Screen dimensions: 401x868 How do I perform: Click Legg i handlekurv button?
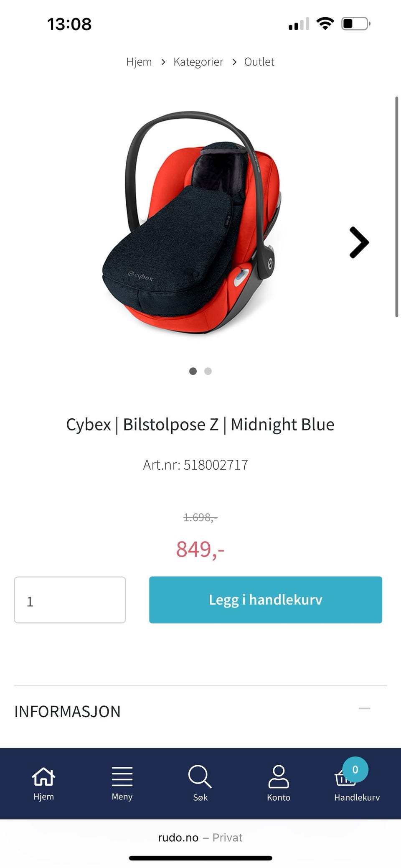pyautogui.click(x=266, y=600)
